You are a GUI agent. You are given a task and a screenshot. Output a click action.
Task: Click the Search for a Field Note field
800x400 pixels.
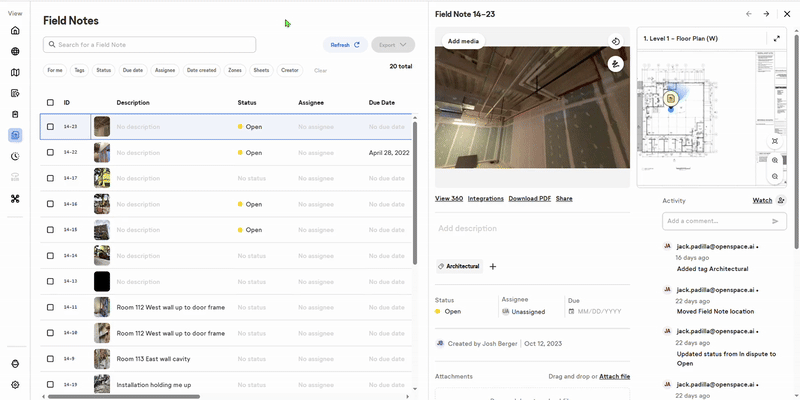click(149, 44)
